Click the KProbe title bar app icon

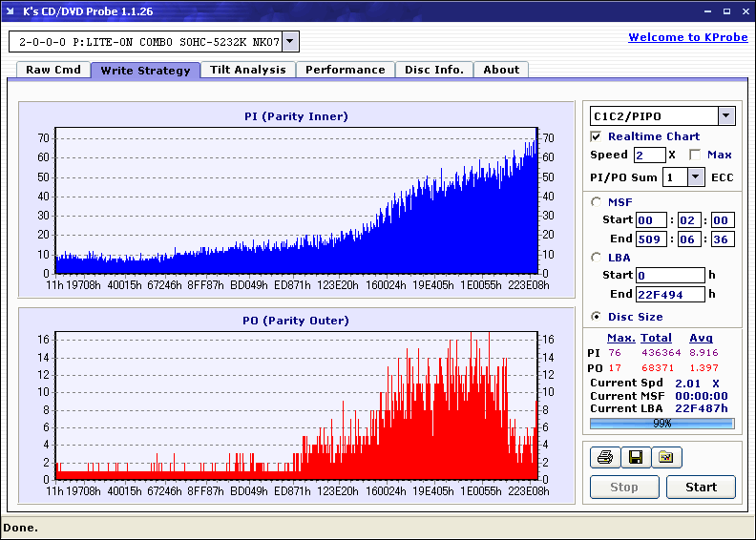(x=10, y=10)
